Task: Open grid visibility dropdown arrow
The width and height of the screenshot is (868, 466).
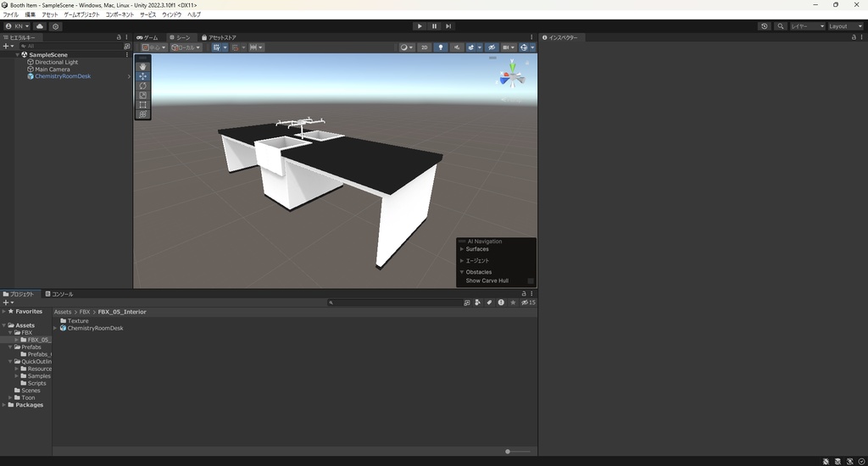Action: [x=225, y=47]
